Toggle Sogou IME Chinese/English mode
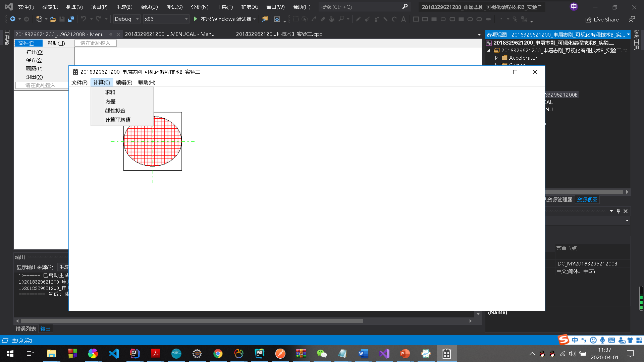The height and width of the screenshot is (362, 644). (x=575, y=340)
